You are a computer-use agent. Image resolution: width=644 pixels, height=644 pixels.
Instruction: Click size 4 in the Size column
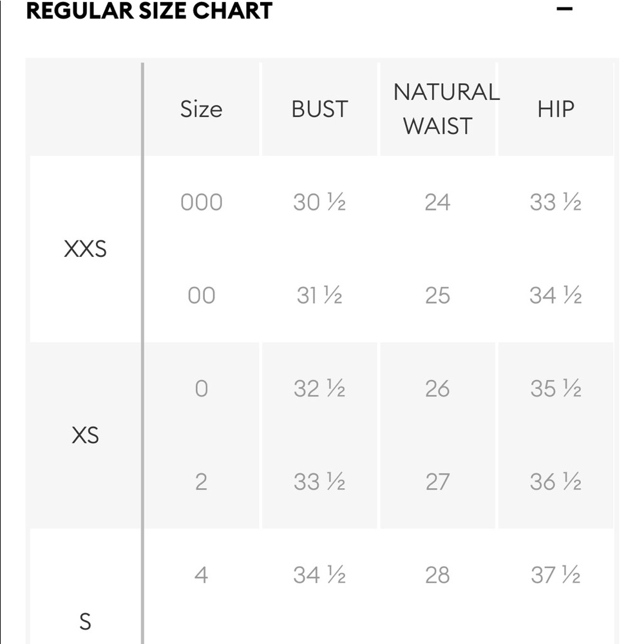coord(201,574)
